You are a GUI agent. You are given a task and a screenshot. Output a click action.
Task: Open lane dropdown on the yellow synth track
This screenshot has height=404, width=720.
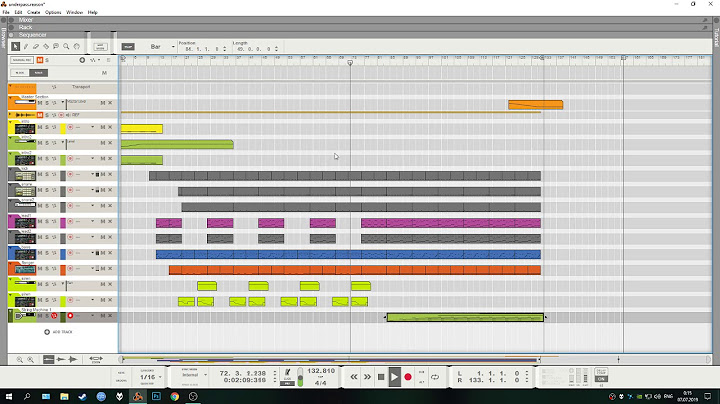click(92, 127)
